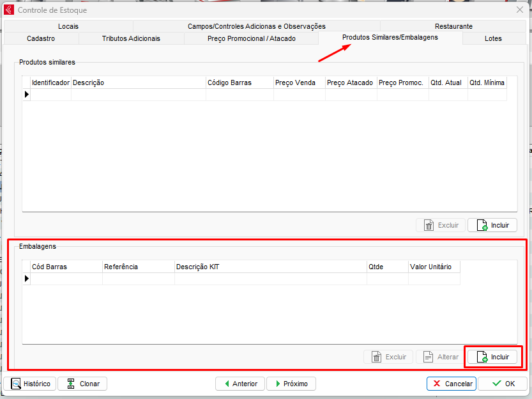532x399 pixels.
Task: Open Campos/Controles Adicionais e Observações tab
Action: click(256, 26)
